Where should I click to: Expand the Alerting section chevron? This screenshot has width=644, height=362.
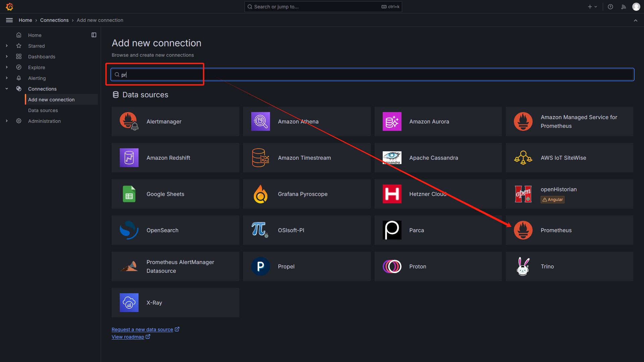(7, 78)
